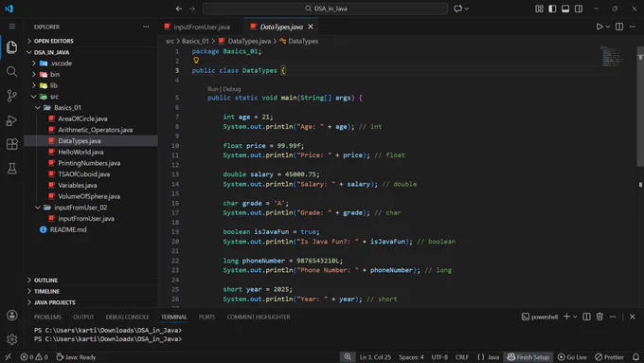Screen dimensions: 644x363
Task: Open the run options dropdown arrow
Action: click(608, 27)
